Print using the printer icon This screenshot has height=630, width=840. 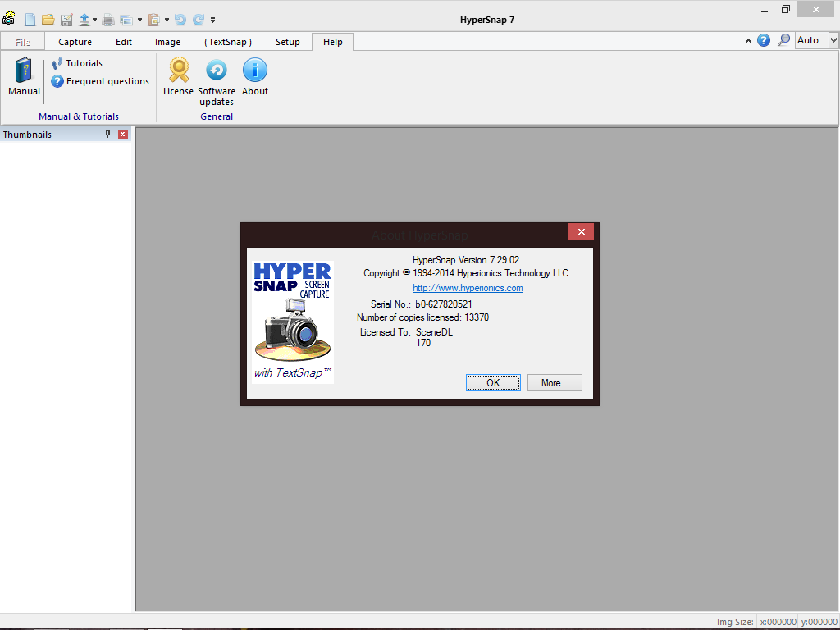tap(108, 20)
